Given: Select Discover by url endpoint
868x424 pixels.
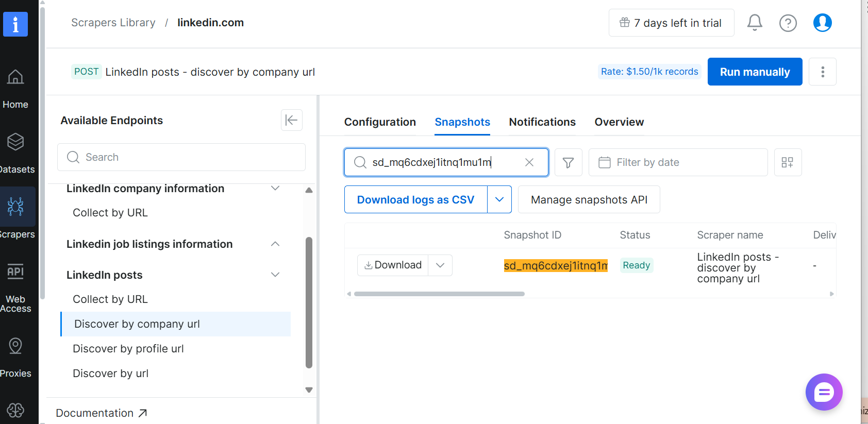Looking at the screenshot, I should click(x=111, y=374).
